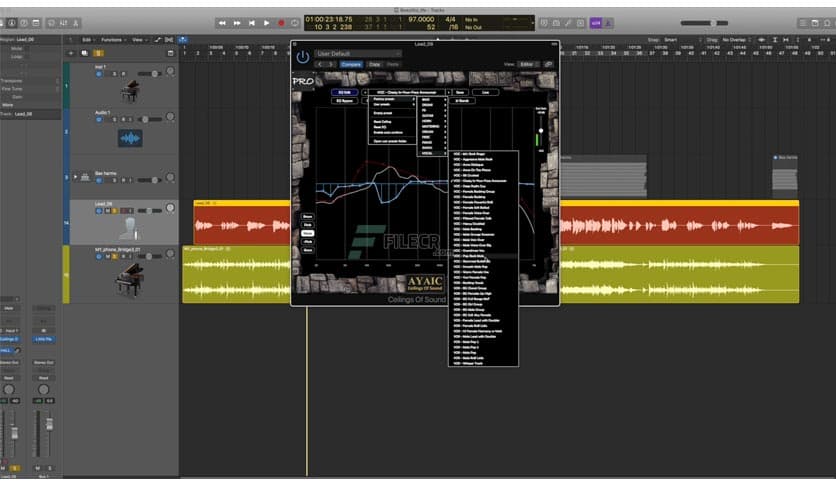
Task: Toggle the yellow global Solo button
Action: point(98,53)
